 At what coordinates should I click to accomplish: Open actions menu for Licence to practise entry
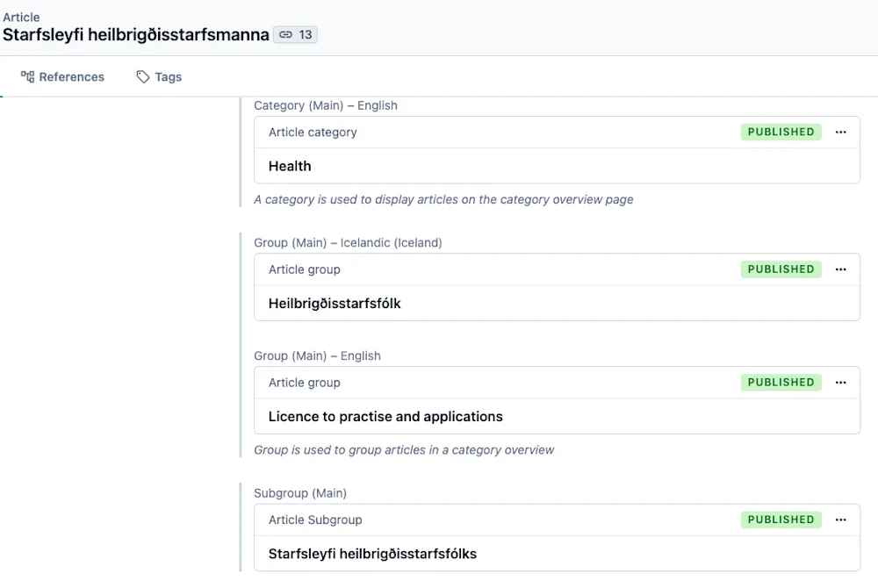tap(840, 383)
